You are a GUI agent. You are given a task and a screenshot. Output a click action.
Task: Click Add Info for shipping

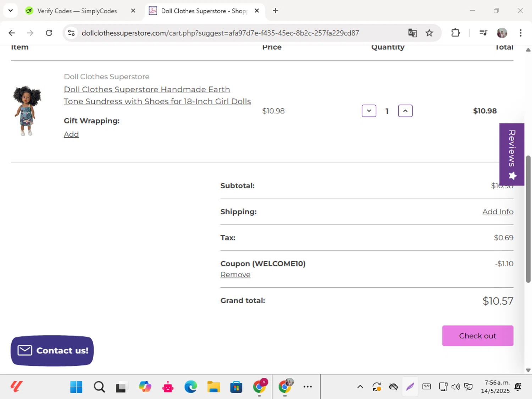(498, 212)
